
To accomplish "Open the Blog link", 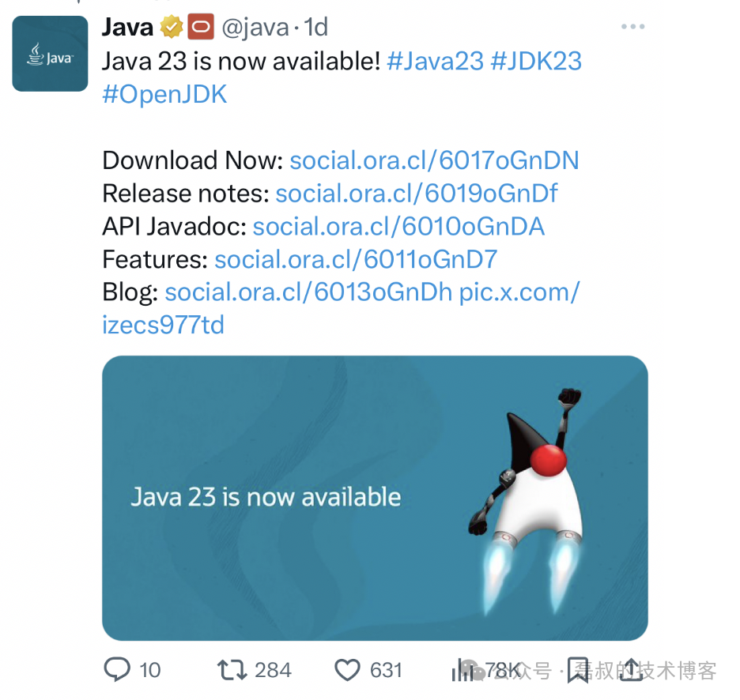I will 308,292.
